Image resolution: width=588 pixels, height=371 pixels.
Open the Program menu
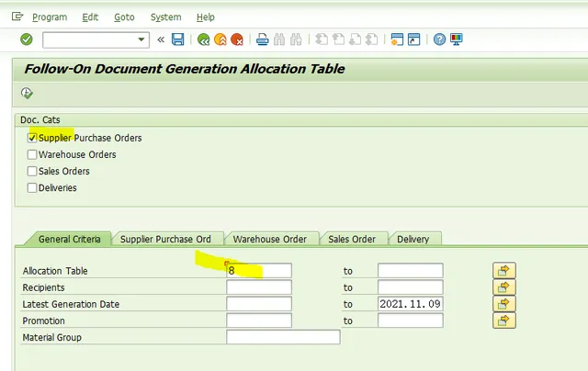[50, 17]
